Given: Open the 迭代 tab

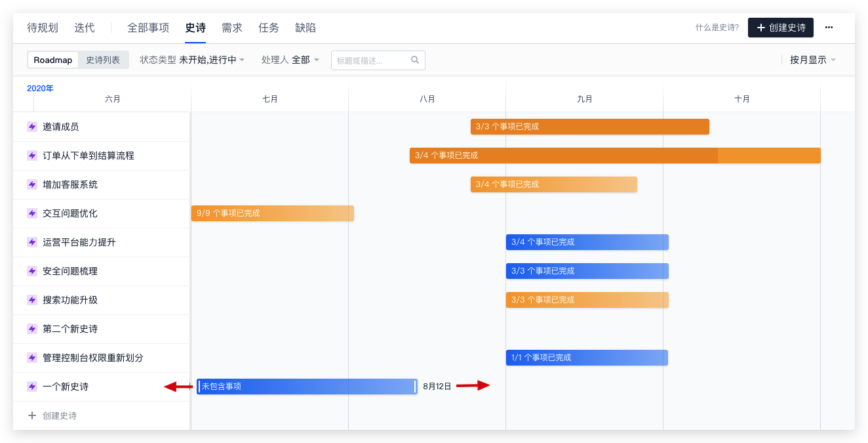Looking at the screenshot, I should coord(85,28).
